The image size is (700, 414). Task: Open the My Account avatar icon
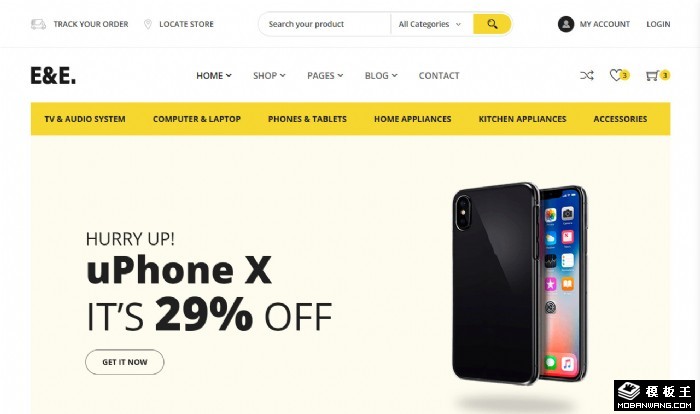(566, 24)
